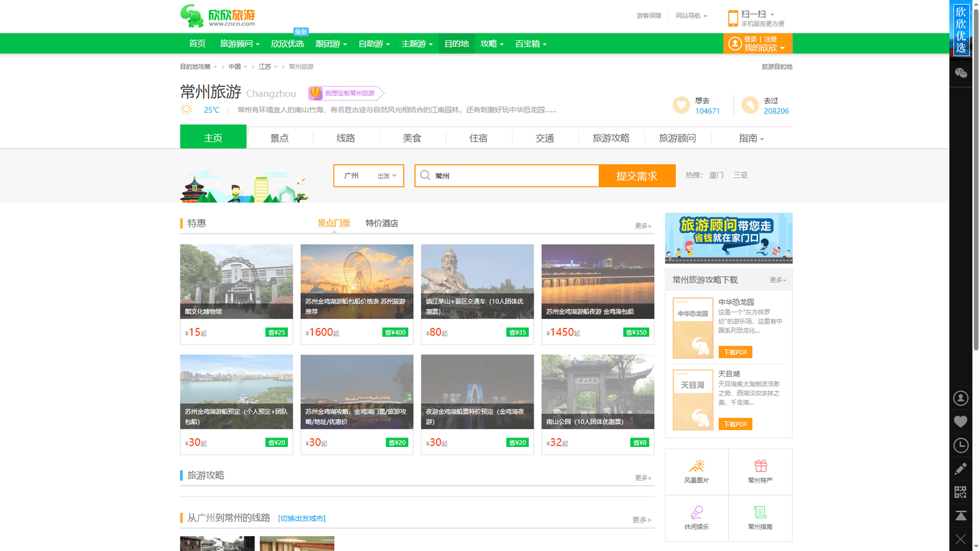Click the magnifier icon in the search box
Image resolution: width=980 pixels, height=551 pixels.
pos(425,176)
